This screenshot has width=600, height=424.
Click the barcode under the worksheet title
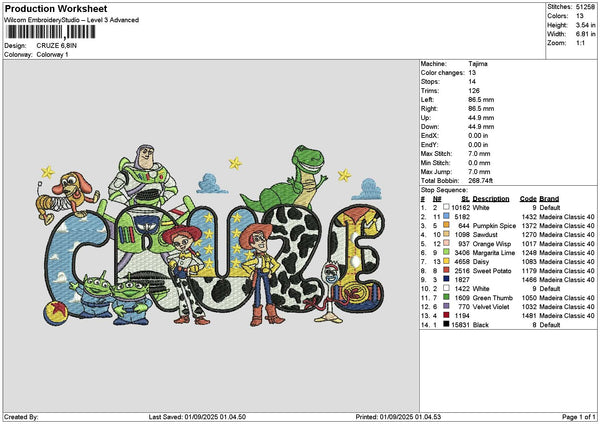pyautogui.click(x=51, y=32)
